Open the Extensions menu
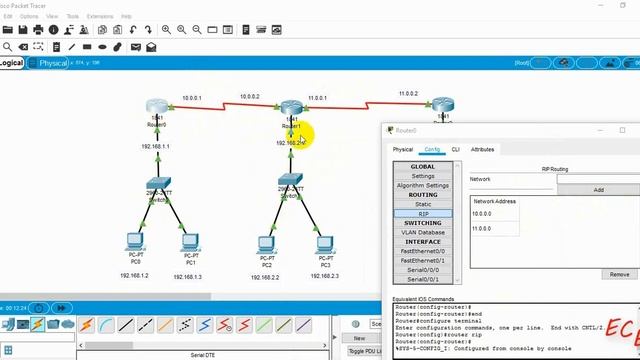 pyautogui.click(x=100, y=16)
